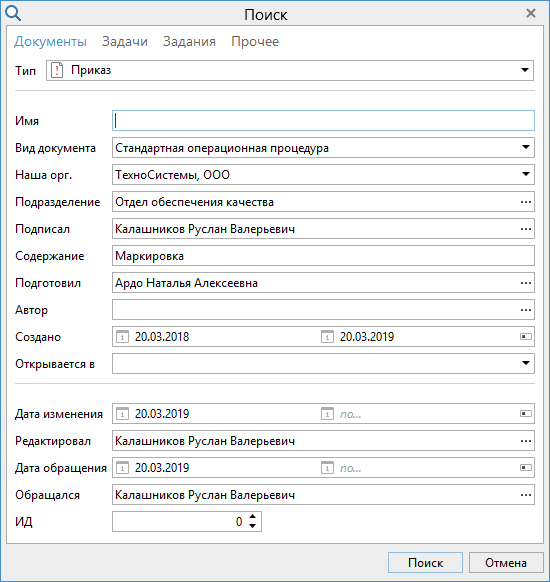This screenshot has height=582, width=550.
Task: Decrease the ИД value with down arrow
Action: 253,526
